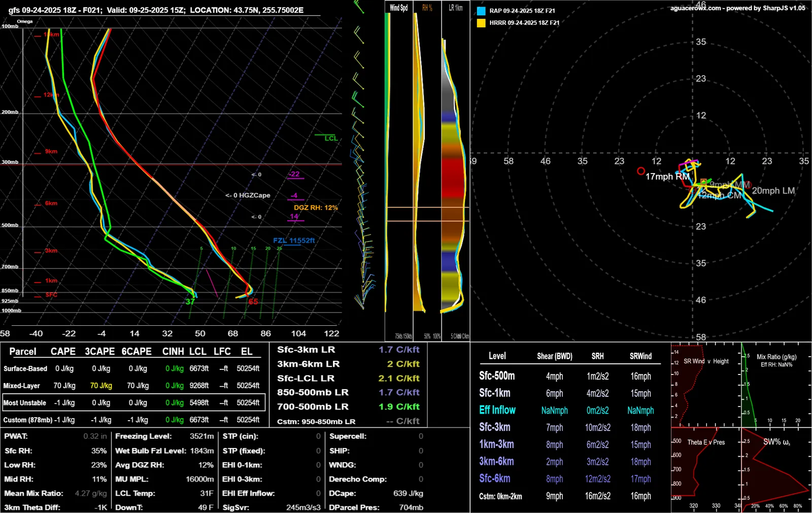This screenshot has width=812, height=513.
Task: Click the SR Wind v Height inset chart
Action: (x=706, y=385)
